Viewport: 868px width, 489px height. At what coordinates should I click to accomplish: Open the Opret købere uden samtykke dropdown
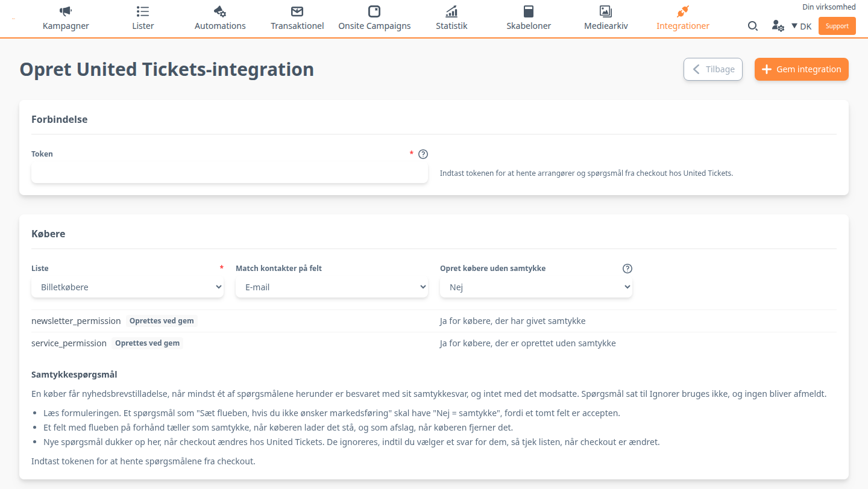coord(536,287)
